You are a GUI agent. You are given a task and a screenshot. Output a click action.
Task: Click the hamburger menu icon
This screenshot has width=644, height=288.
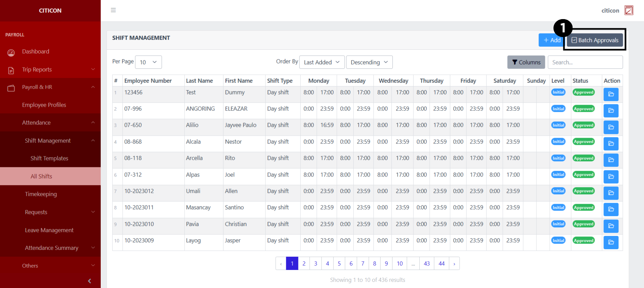113,10
